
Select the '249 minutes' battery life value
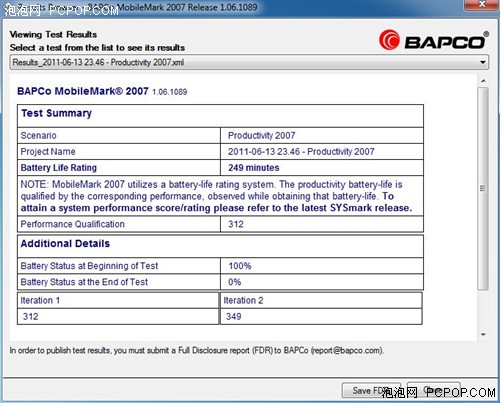(254, 168)
